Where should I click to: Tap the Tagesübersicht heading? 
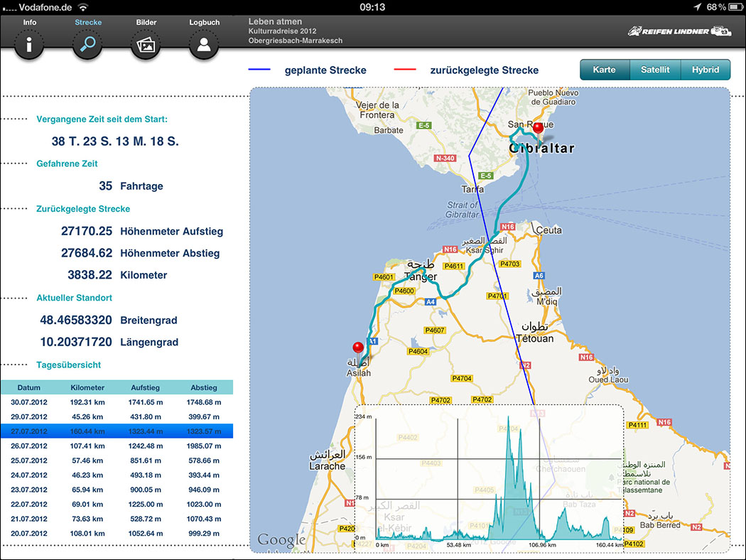click(x=68, y=365)
